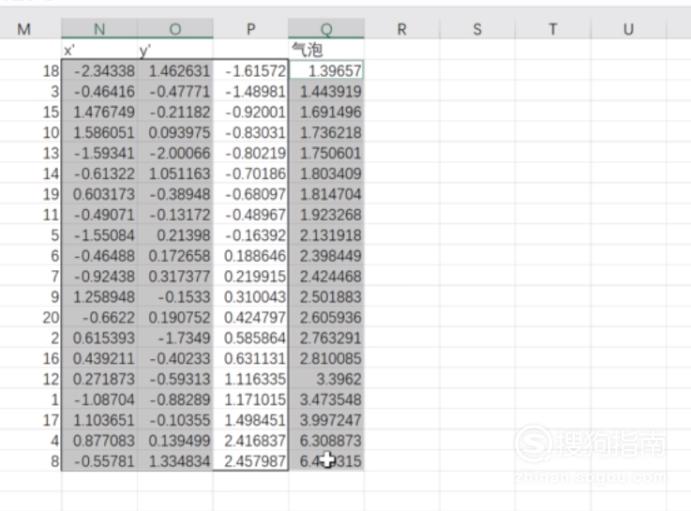Image resolution: width=691 pixels, height=511 pixels.
Task: Select cell containing -2.00066
Action: [x=175, y=153]
